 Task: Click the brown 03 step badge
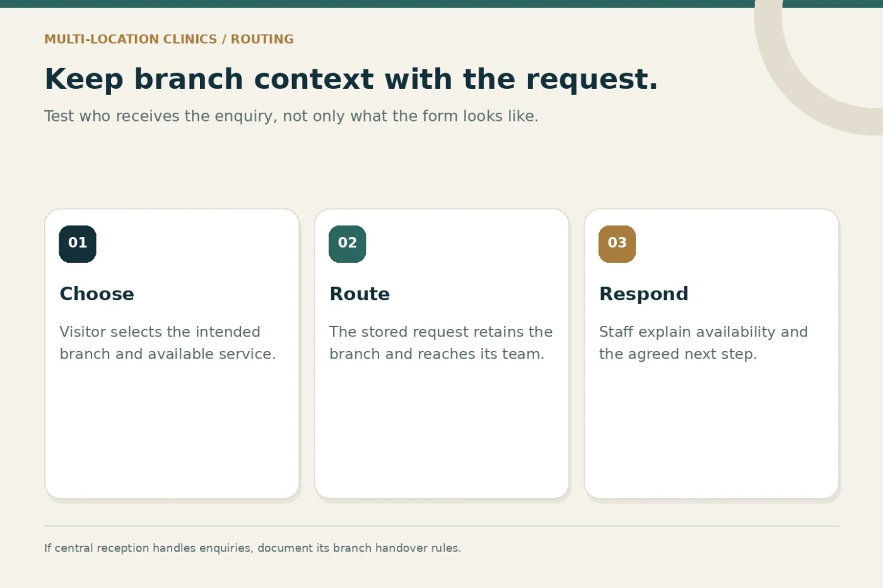pos(617,243)
